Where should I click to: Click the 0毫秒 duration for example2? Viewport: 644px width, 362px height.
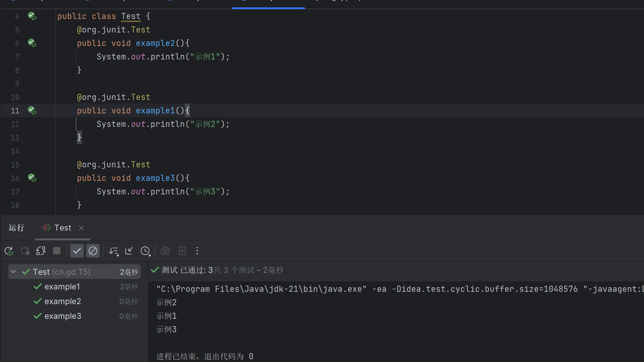129,302
